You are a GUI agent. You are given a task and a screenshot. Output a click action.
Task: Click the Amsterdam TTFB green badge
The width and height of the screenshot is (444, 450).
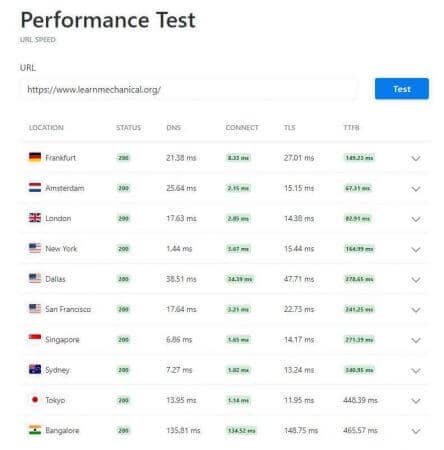358,188
